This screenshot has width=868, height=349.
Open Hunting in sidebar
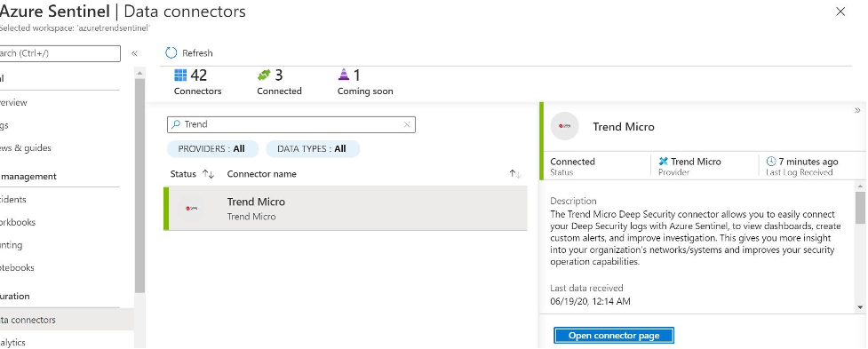pos(11,245)
